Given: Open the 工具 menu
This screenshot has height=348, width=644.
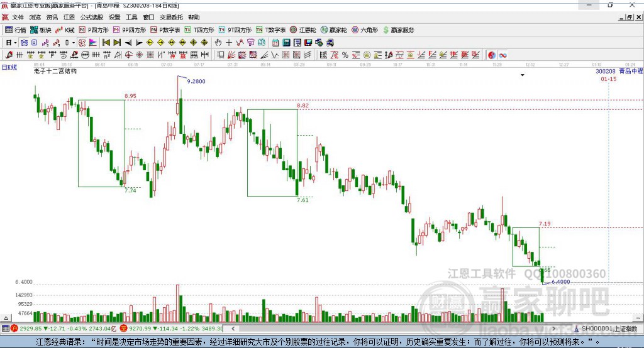Looking at the screenshot, I should point(131,17).
